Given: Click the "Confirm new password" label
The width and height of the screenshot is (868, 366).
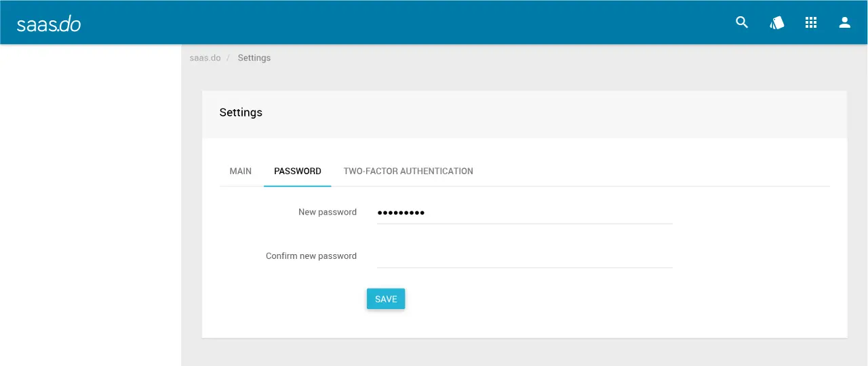Looking at the screenshot, I should (x=311, y=256).
